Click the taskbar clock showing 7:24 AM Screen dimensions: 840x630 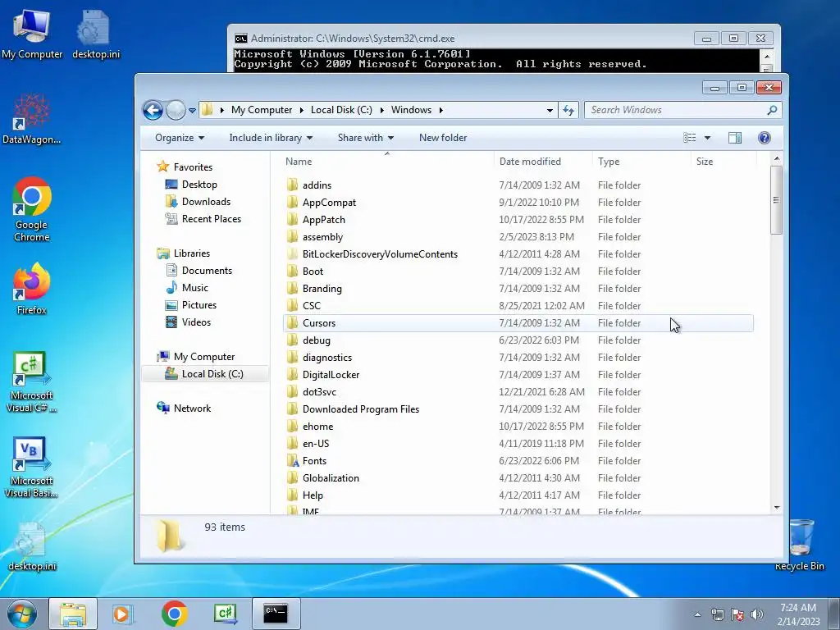coord(798,614)
